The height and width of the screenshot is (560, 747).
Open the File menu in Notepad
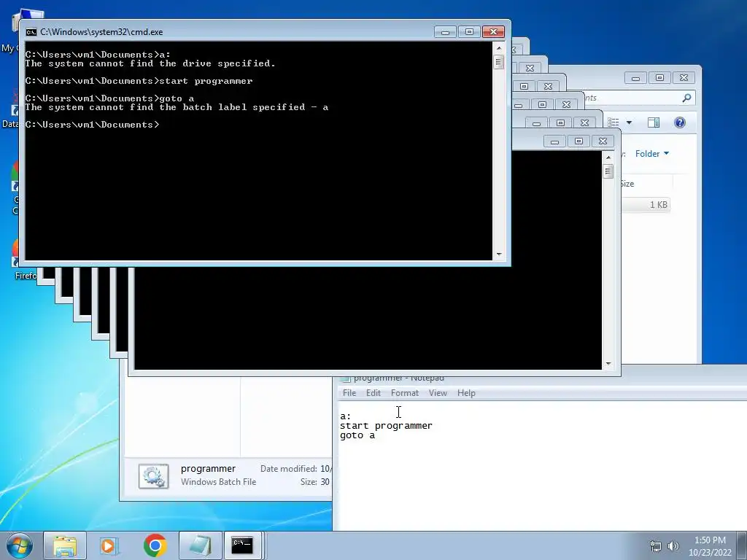(349, 393)
